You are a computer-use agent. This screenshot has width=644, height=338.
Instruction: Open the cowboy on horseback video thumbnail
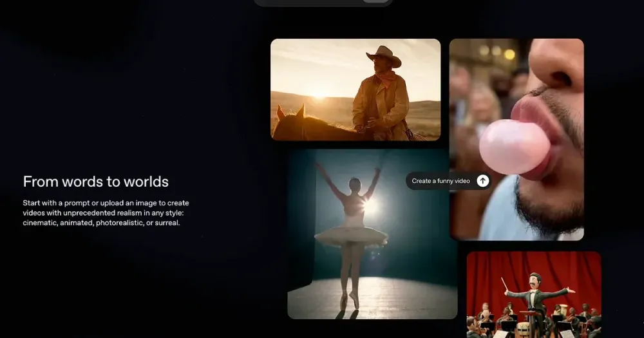355,89
